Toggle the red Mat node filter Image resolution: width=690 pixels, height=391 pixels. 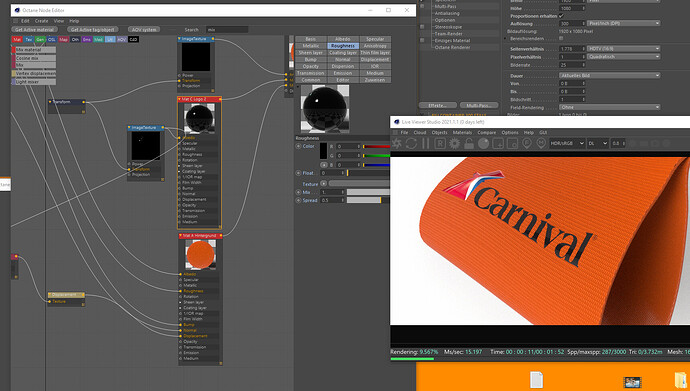[17, 40]
